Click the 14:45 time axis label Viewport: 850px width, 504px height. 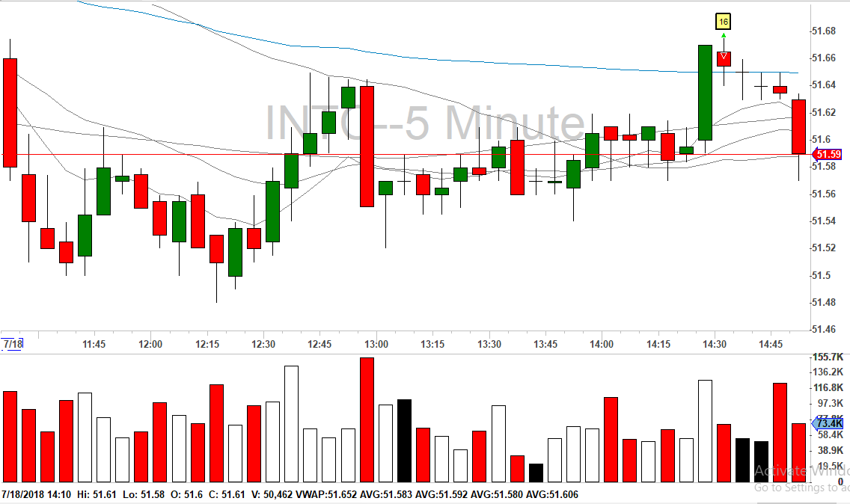[771, 344]
